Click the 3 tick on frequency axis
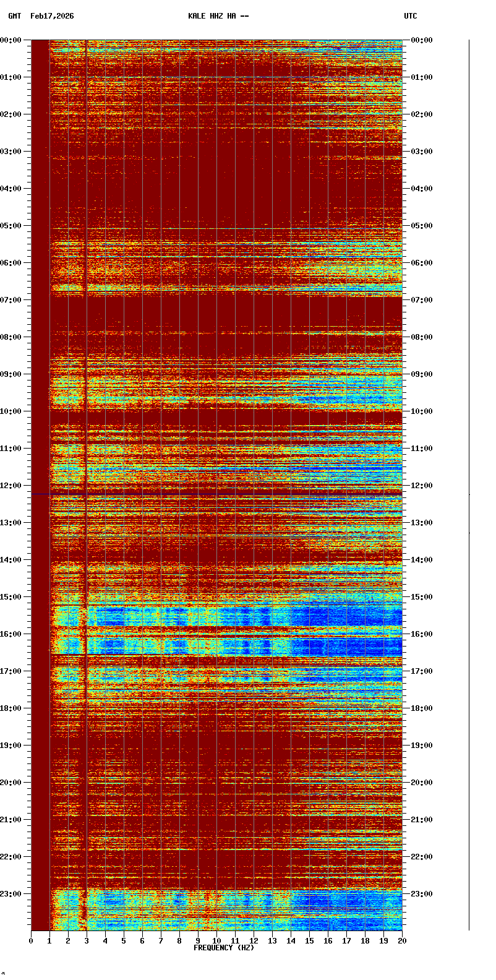Viewport: 496px width, 980px height. click(x=87, y=941)
